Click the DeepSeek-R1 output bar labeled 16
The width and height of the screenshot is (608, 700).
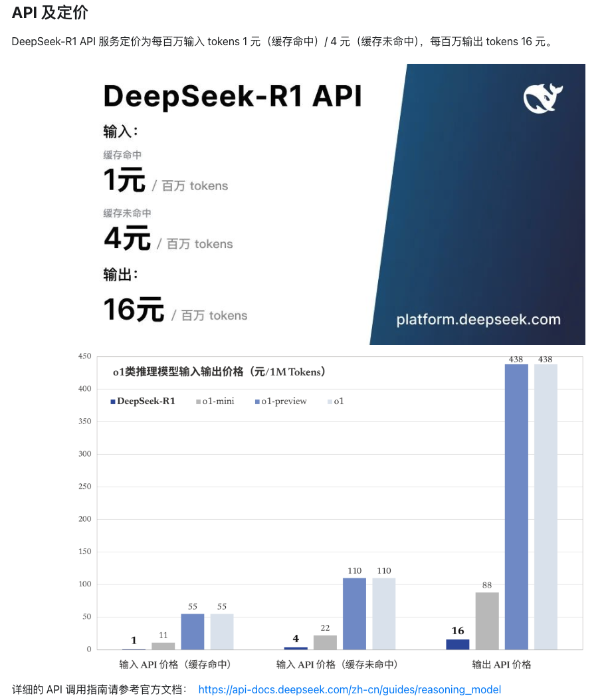(458, 644)
